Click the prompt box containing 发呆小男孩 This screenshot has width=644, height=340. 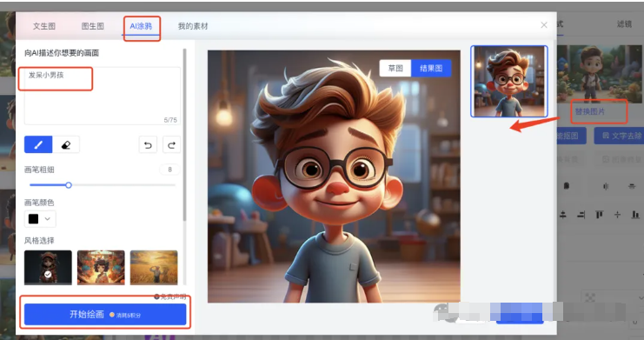point(103,96)
